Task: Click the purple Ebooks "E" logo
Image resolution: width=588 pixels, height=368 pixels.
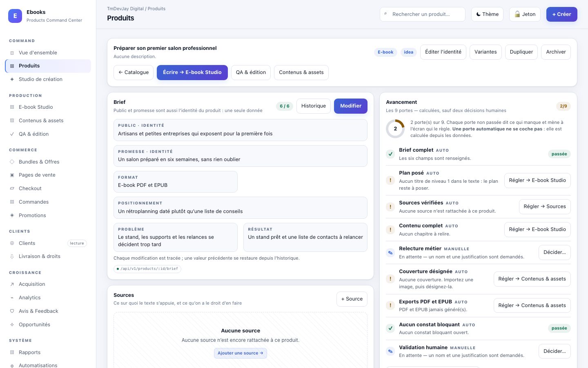Action: (x=15, y=16)
